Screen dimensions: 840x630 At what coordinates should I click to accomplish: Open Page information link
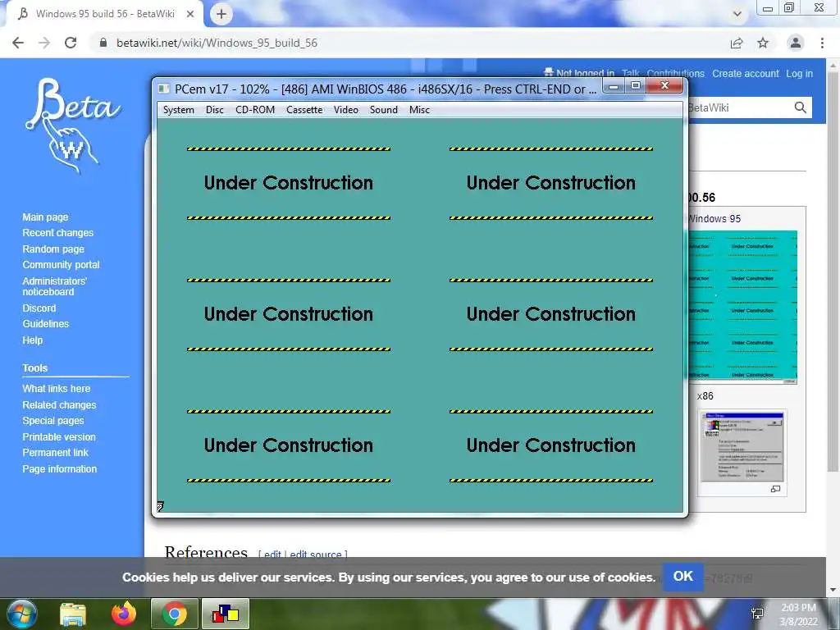(59, 468)
